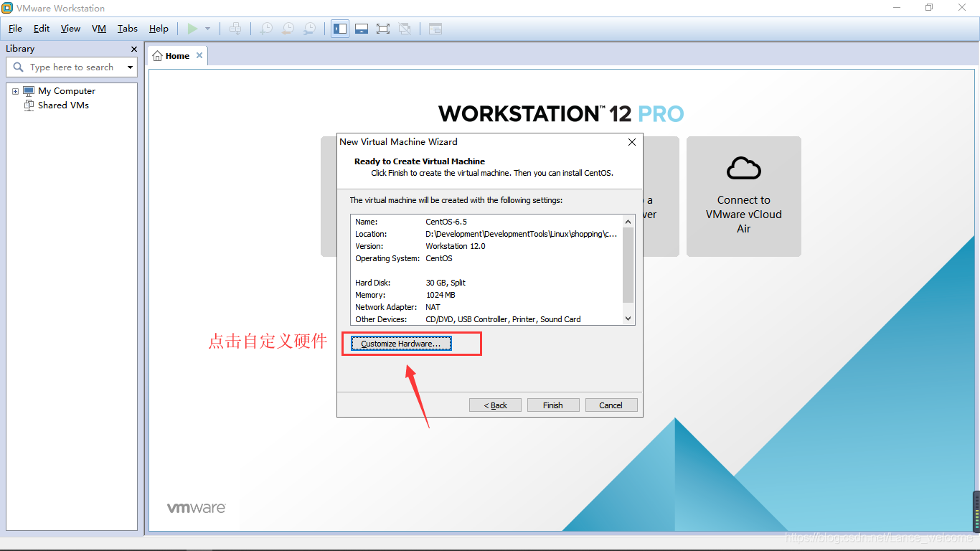Open the Tabs menu
Screen dimensions: 980x551
[128, 29]
